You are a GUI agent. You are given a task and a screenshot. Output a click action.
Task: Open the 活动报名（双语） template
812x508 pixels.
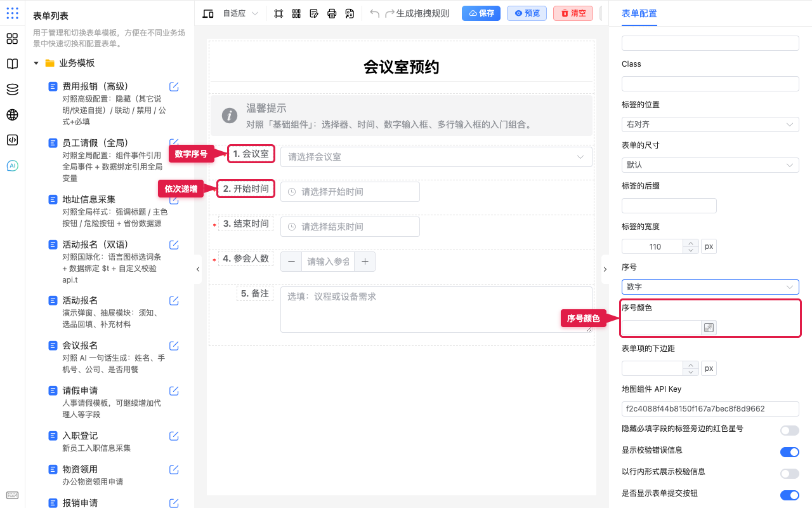point(95,244)
